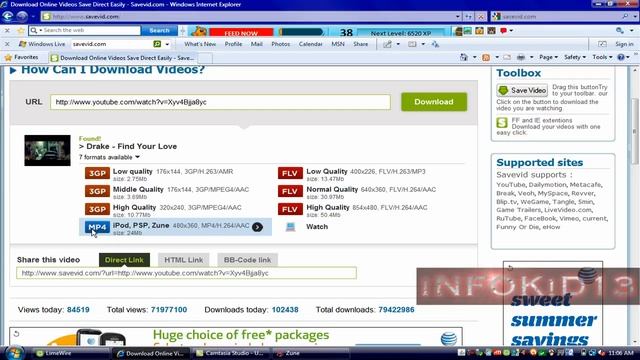This screenshot has width=640, height=360.
Task: Click the round arrow on the MP4 row
Action: click(257, 227)
